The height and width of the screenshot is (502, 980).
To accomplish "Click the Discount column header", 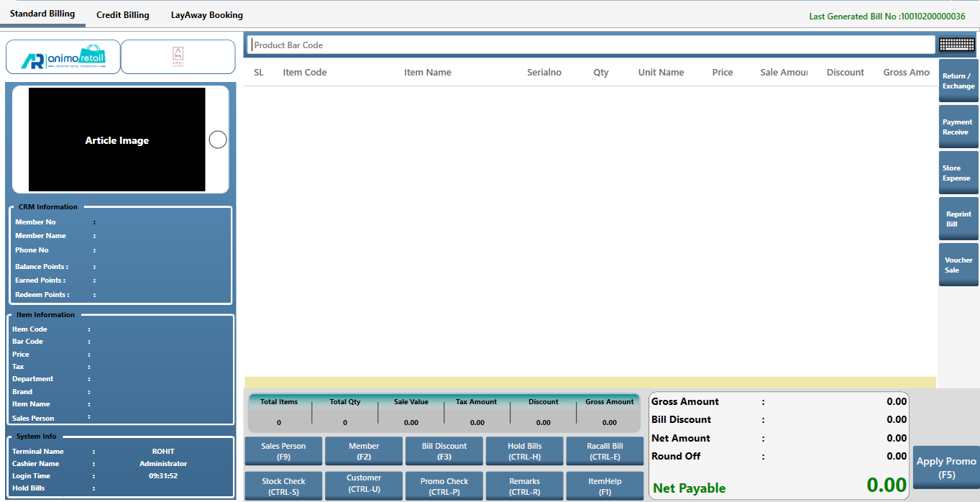I will pyautogui.click(x=846, y=72).
